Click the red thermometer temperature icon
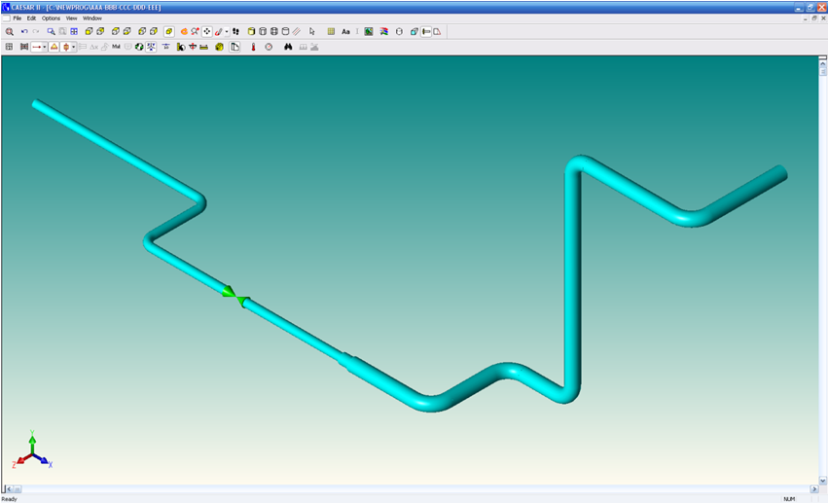This screenshot has width=829, height=504. (253, 47)
